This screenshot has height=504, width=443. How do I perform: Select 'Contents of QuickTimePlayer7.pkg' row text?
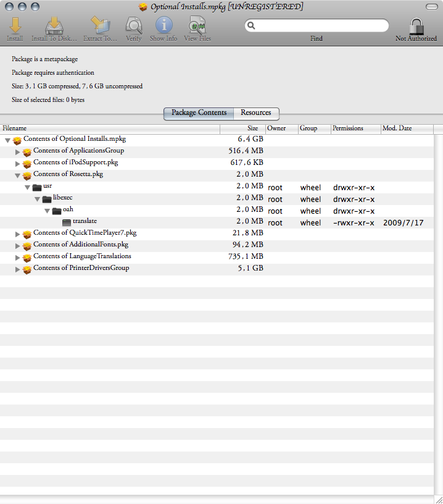(x=85, y=233)
